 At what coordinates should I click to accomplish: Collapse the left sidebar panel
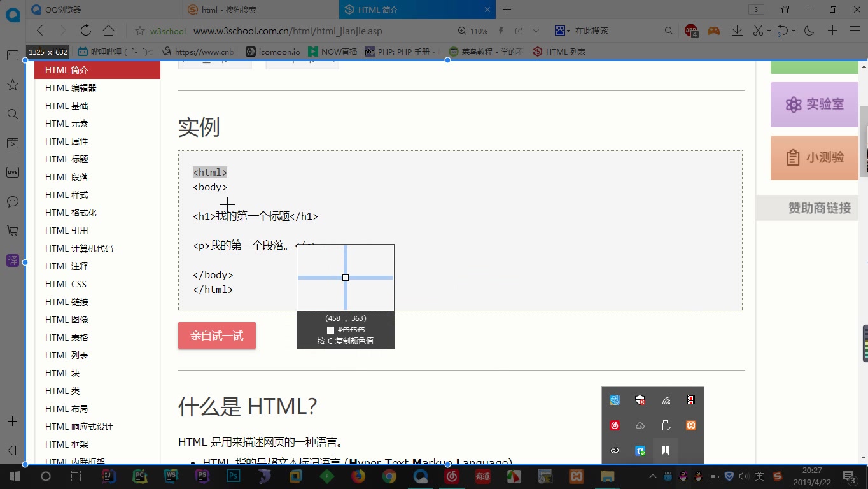[12, 451]
